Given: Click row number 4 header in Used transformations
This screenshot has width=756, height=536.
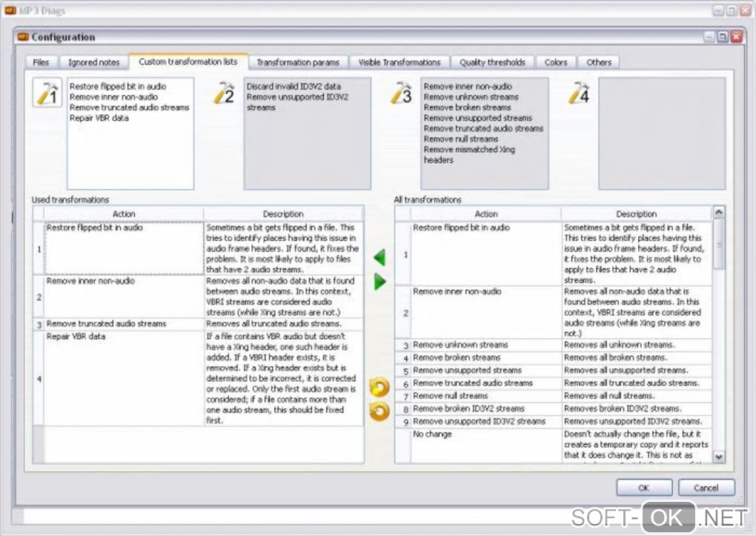Looking at the screenshot, I should coord(39,379).
